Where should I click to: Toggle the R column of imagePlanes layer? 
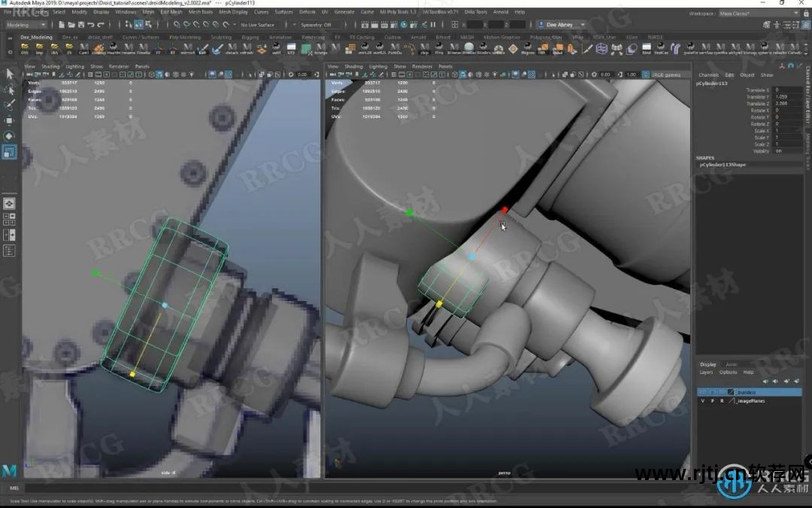tap(722, 401)
